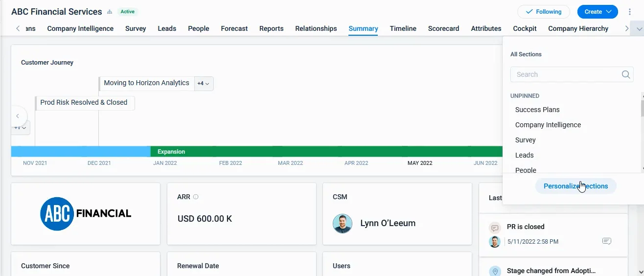Toggle the Following button
Viewport: 644px width, 276px height.
point(544,12)
